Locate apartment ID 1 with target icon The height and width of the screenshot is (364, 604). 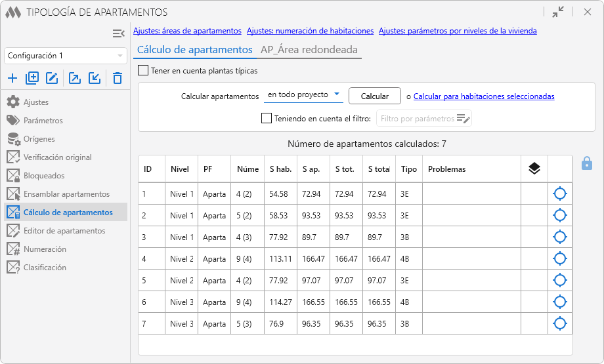point(559,193)
